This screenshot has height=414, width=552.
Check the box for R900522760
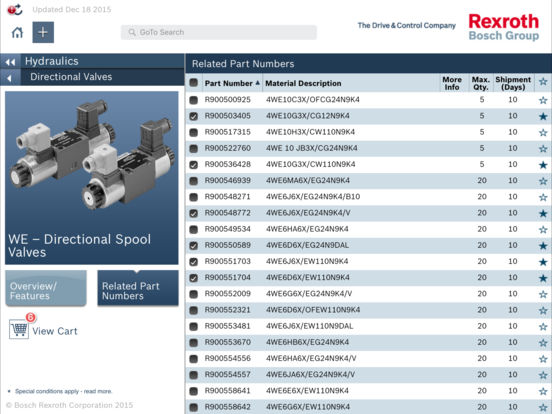point(194,149)
